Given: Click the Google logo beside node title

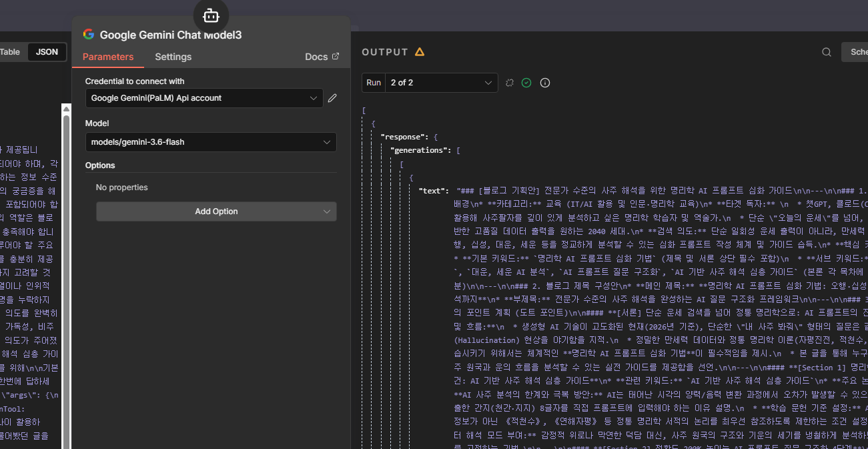Looking at the screenshot, I should tap(88, 35).
